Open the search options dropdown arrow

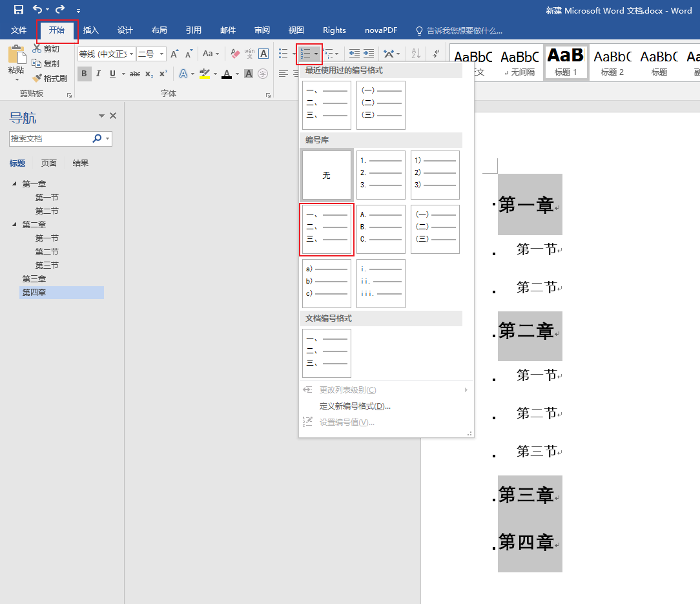[107, 139]
